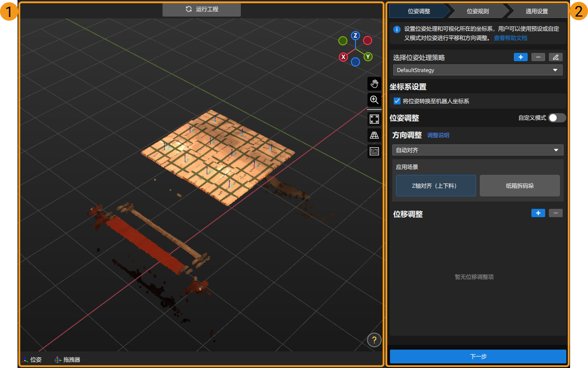Screen dimensions: 588x368
Task: Select the 纸箱拆码垛 scenario option
Action: [x=519, y=186]
